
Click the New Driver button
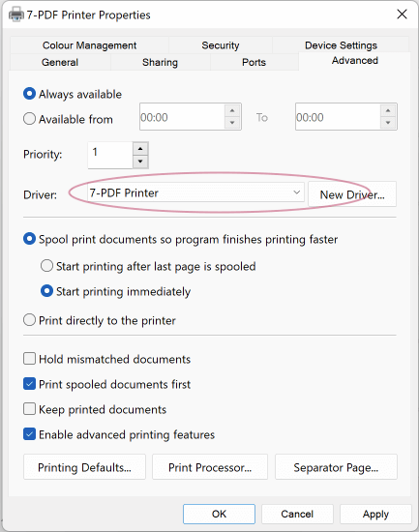(352, 194)
